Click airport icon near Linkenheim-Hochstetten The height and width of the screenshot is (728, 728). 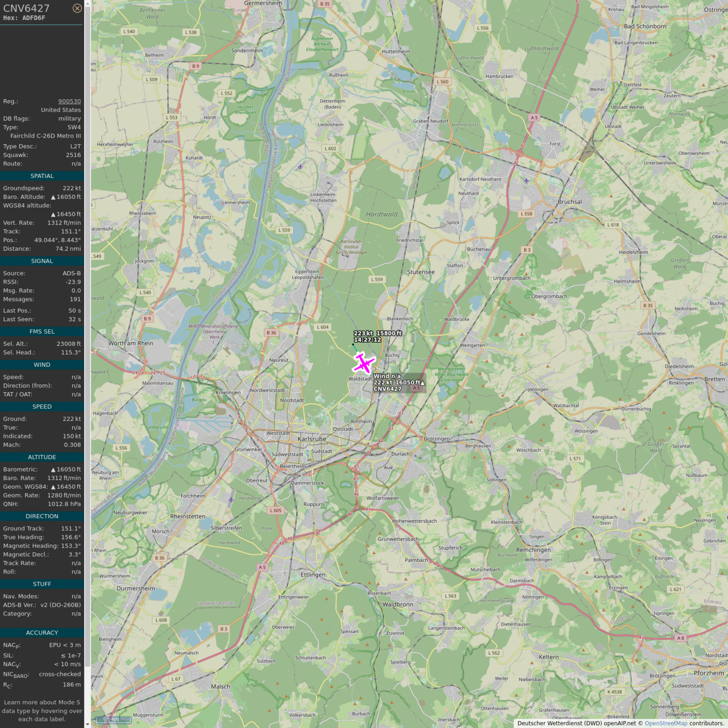pos(300,166)
